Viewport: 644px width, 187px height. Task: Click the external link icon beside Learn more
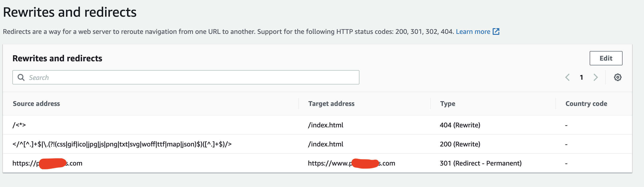click(496, 31)
